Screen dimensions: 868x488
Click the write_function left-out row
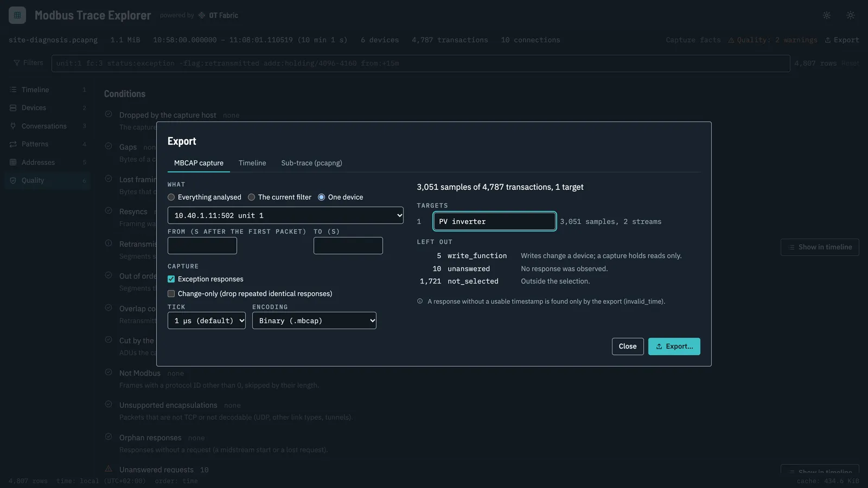[x=550, y=256]
